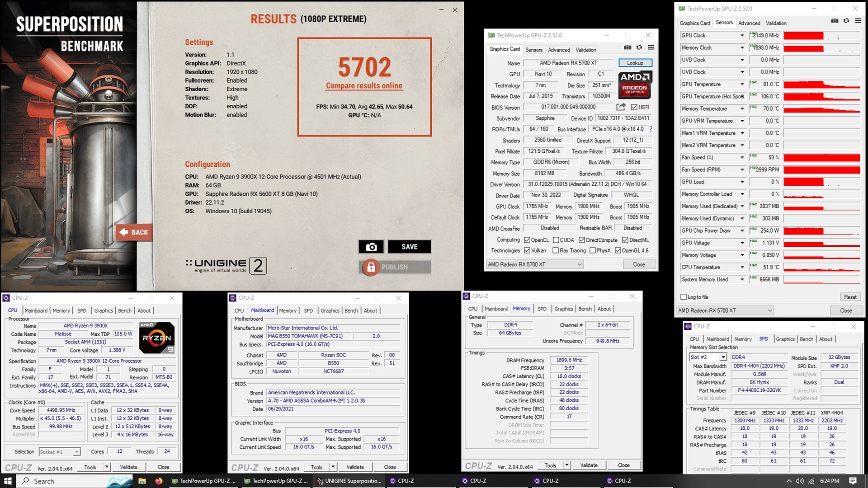The width and height of the screenshot is (868, 488).
Task: Click the taskbar clock showing 6:24 PM
Action: click(830, 481)
